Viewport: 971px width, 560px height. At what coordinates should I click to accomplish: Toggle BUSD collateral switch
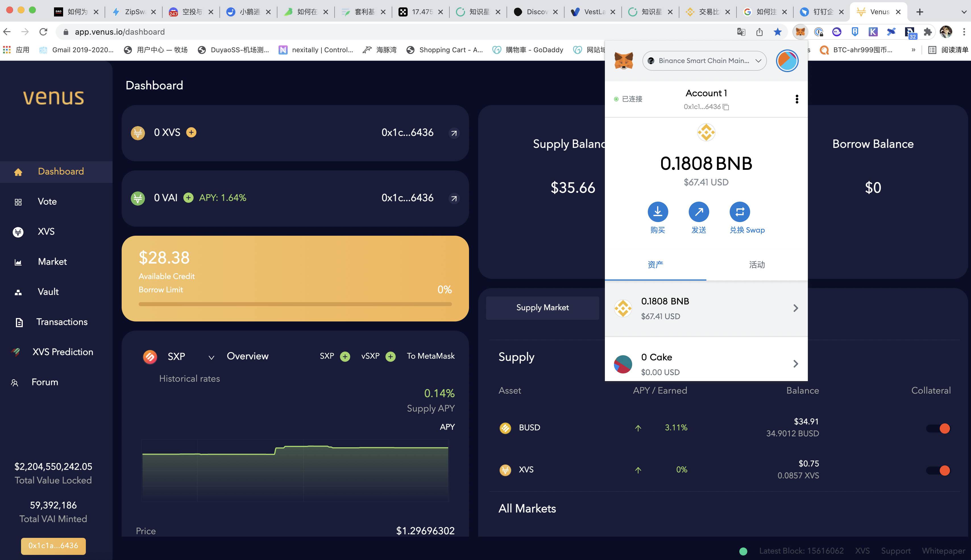coord(938,428)
